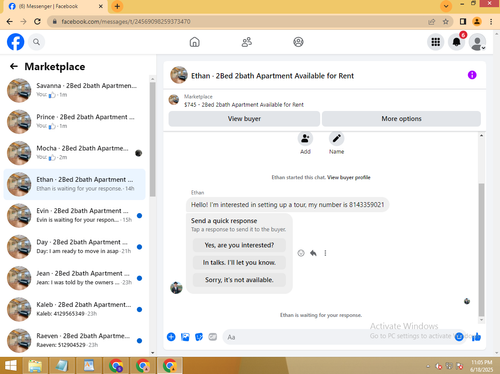
Task: Open Day conversation
Action: click(x=75, y=247)
